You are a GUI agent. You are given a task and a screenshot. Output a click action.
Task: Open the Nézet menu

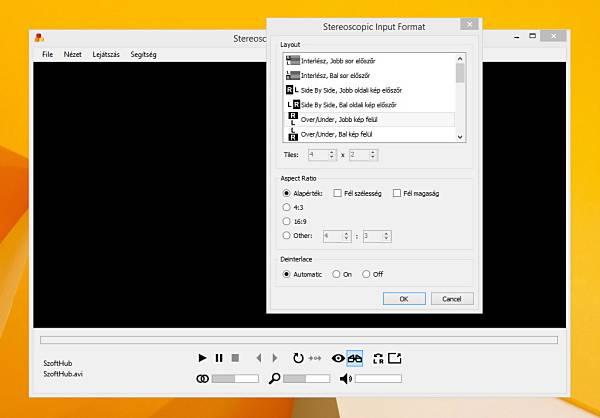72,54
